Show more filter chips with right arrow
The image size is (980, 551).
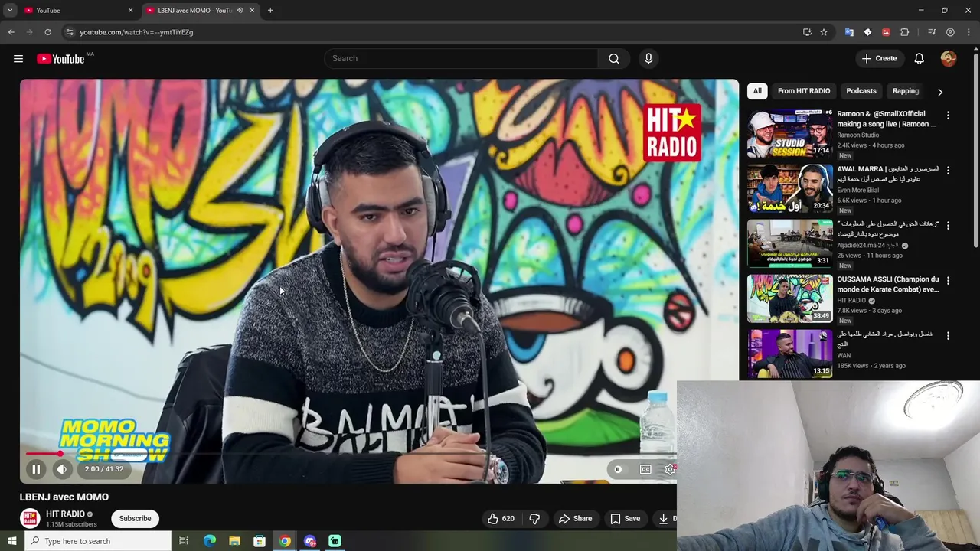point(940,92)
